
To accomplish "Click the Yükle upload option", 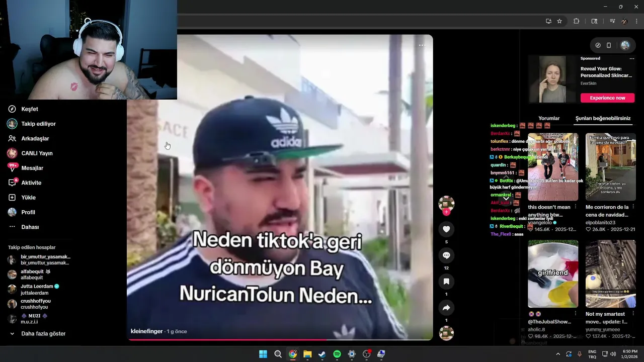I will click(22, 198).
